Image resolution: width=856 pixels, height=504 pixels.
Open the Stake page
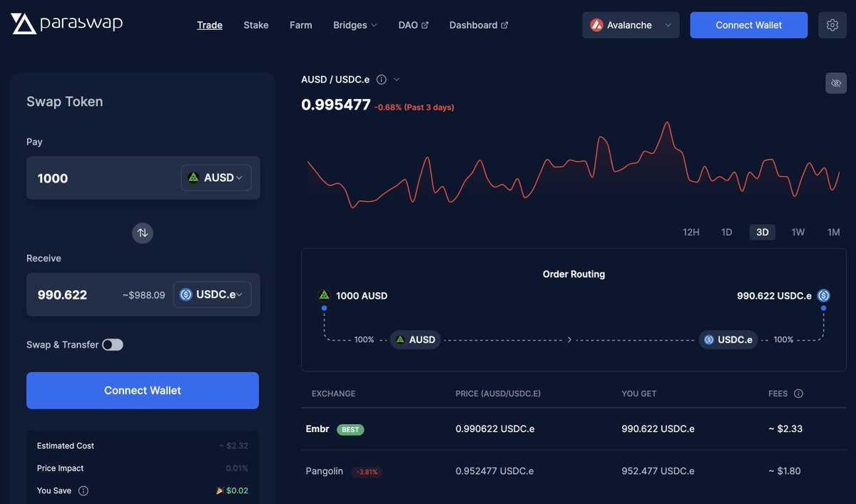pos(256,25)
